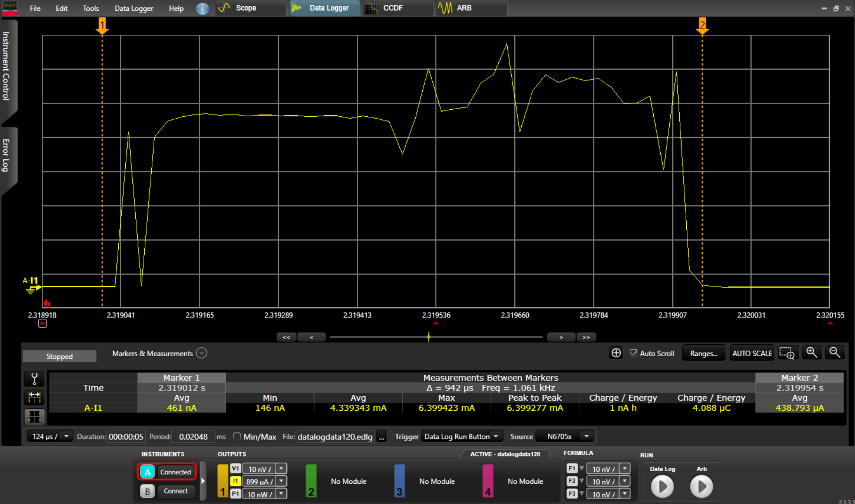This screenshot has height=504, width=855.
Task: Jump far right with the >> button
Action: [x=586, y=337]
